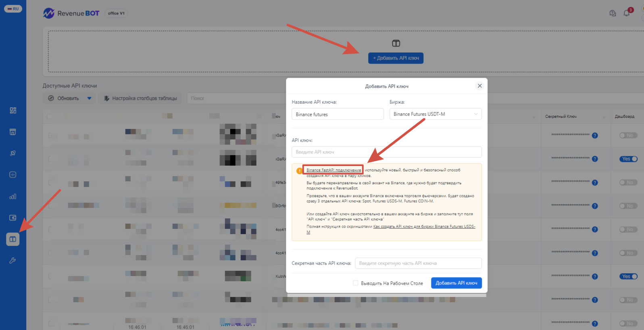Image resolution: width=644 pixels, height=330 pixels.
Task: Turn off Yes switch in XubW row
Action: coord(628,276)
